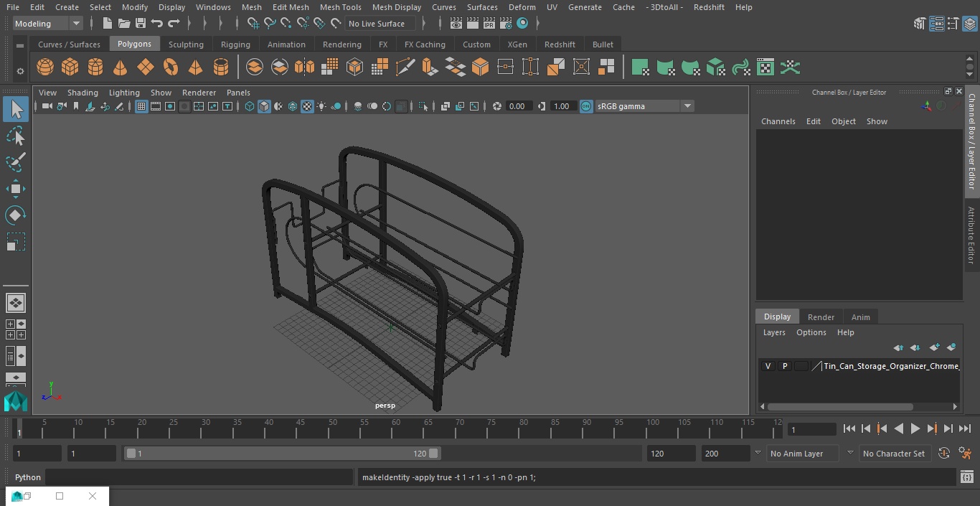Switch to the Sculpting shelf tab
This screenshot has height=506, width=980.
pyautogui.click(x=186, y=44)
